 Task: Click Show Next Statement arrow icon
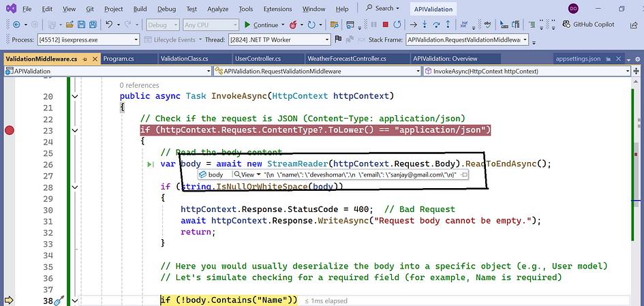414,25
